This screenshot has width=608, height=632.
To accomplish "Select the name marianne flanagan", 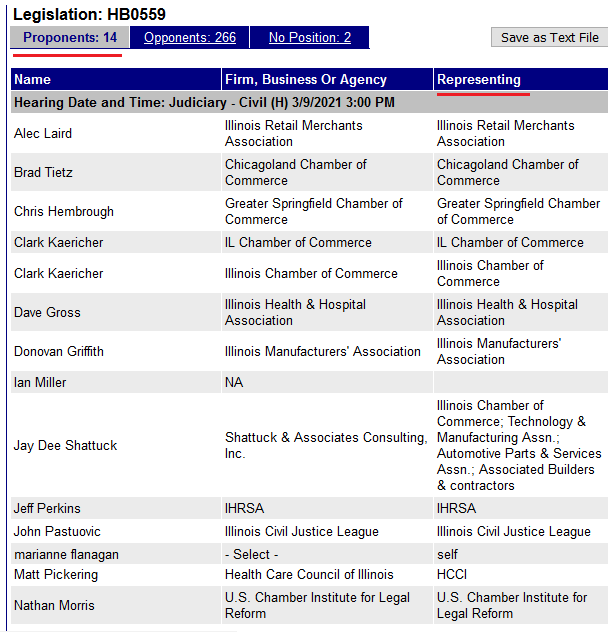I will point(66,555).
